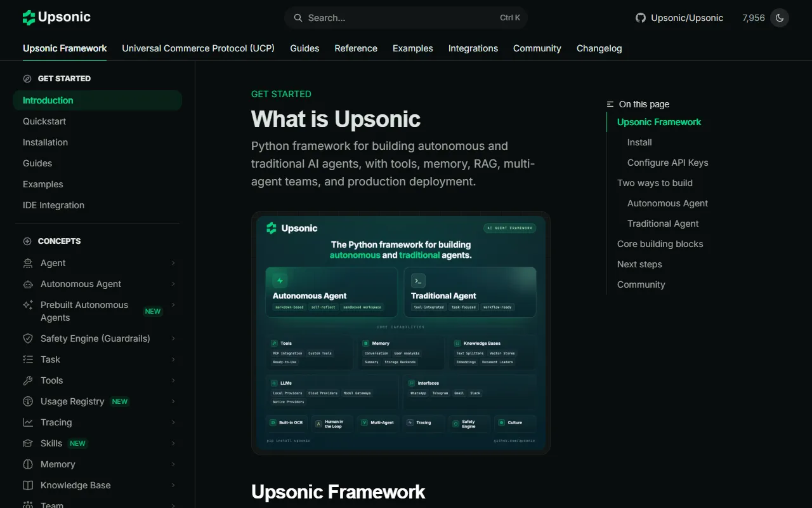Open the Universal Commerce Protocol (UCP) tab
The height and width of the screenshot is (508, 812).
pos(199,48)
